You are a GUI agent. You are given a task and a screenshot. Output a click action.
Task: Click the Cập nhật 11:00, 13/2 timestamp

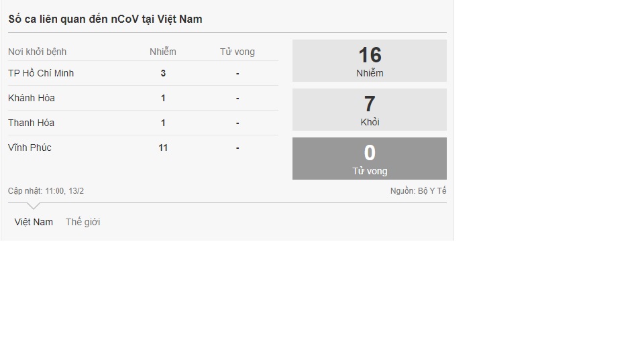click(x=46, y=191)
